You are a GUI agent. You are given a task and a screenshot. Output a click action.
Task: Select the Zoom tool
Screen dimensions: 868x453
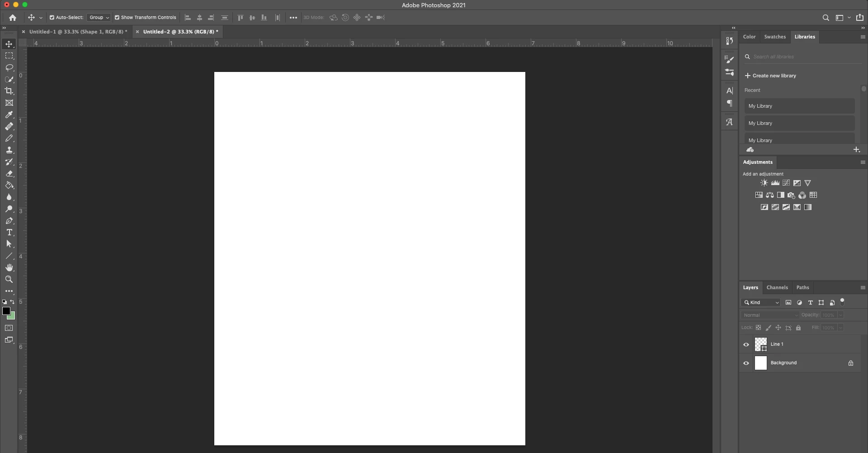pyautogui.click(x=9, y=280)
